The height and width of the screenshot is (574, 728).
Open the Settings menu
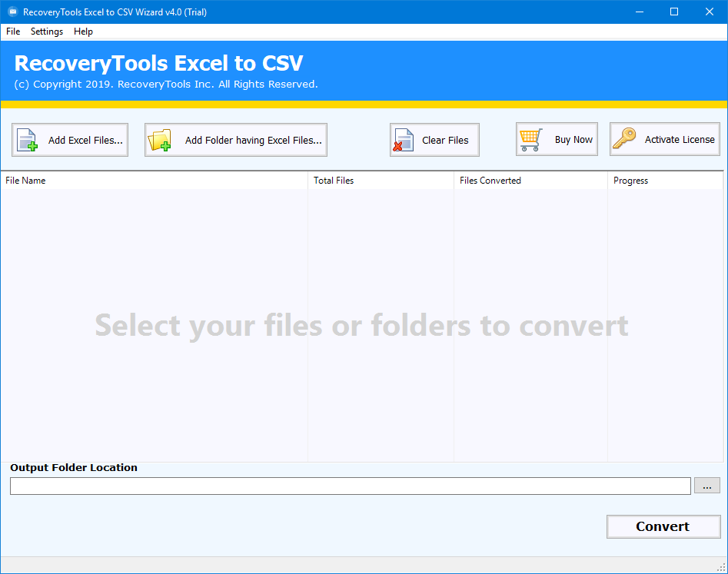pos(47,31)
